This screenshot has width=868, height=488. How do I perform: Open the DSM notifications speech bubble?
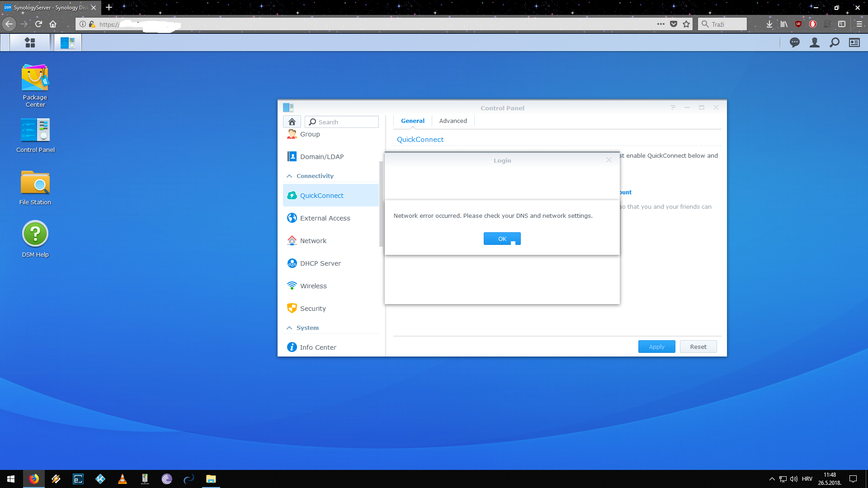tap(794, 42)
